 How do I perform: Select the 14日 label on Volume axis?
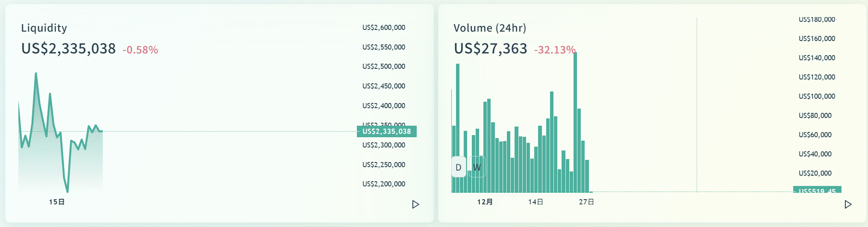tap(536, 202)
